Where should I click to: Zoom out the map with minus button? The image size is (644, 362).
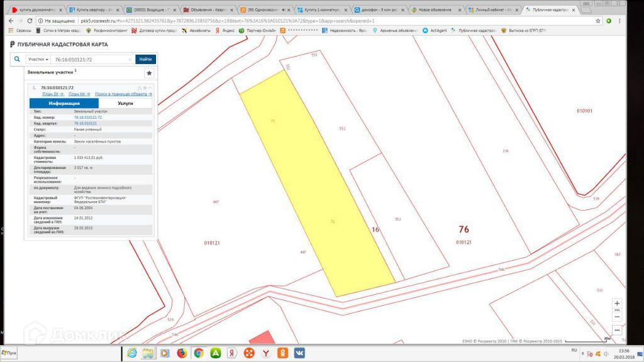[x=617, y=317]
